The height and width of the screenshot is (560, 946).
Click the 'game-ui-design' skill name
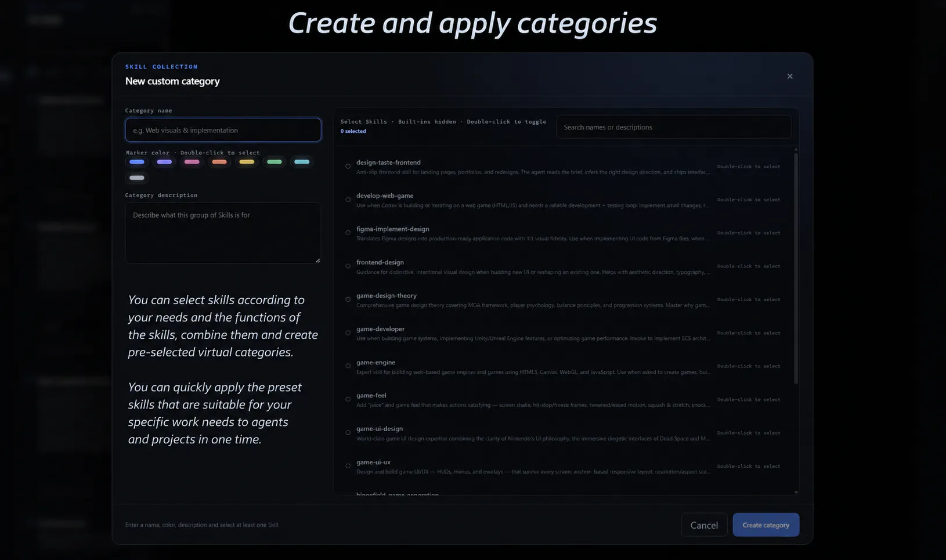[380, 428]
